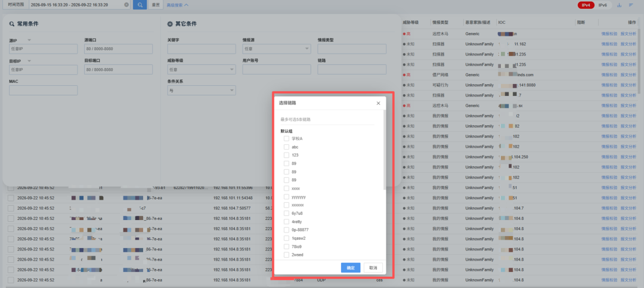Open the 威胁等级 dropdown
The width and height of the screenshot is (644, 288).
pyautogui.click(x=202, y=69)
